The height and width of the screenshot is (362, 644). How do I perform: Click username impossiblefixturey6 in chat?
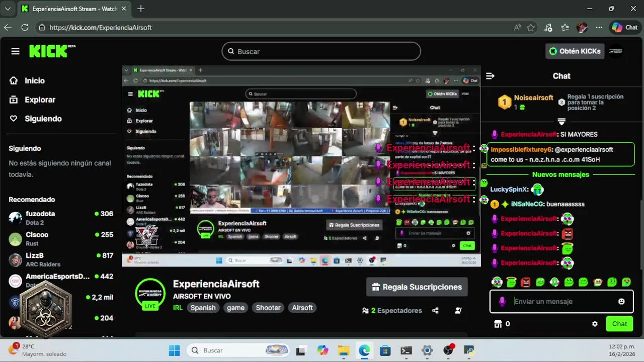coord(522,149)
